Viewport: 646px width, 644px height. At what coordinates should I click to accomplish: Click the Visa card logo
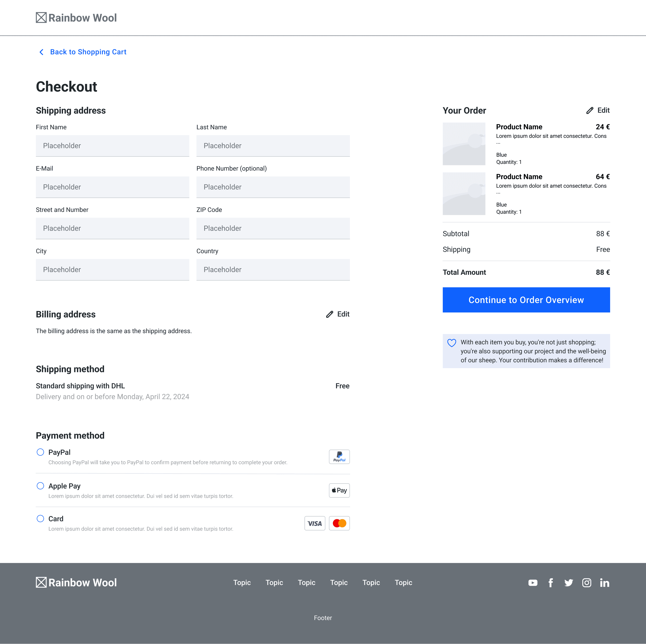[x=314, y=523]
